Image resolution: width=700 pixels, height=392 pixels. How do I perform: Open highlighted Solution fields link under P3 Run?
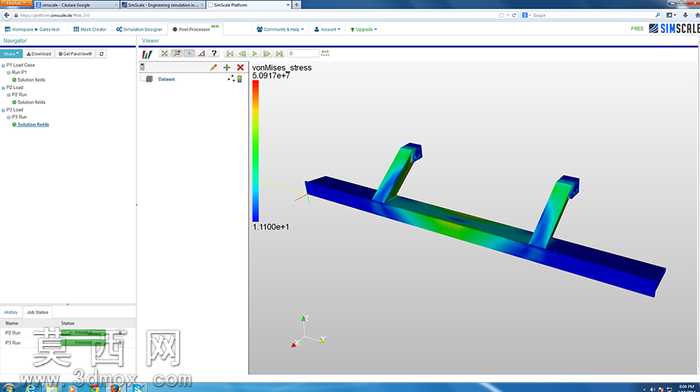[33, 125]
